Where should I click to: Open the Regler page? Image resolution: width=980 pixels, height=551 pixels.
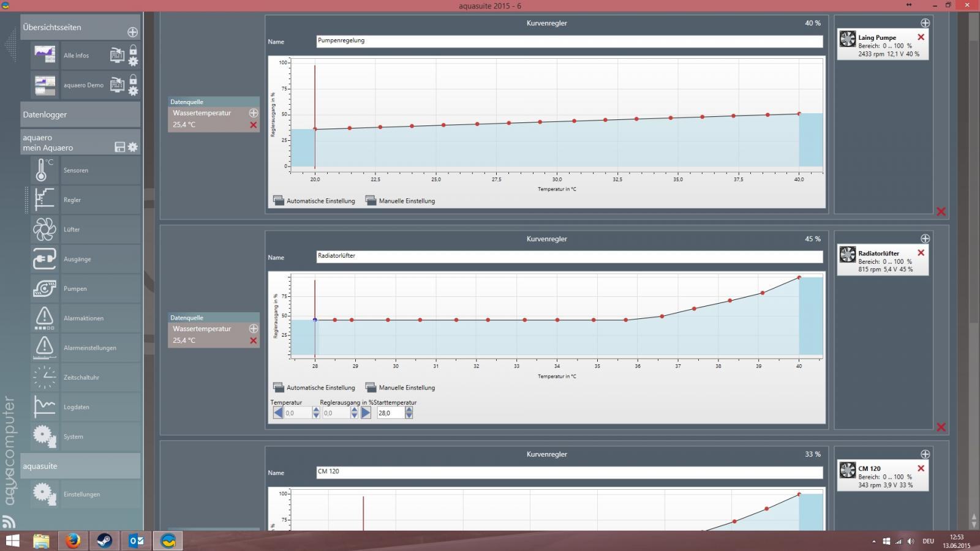(85, 200)
